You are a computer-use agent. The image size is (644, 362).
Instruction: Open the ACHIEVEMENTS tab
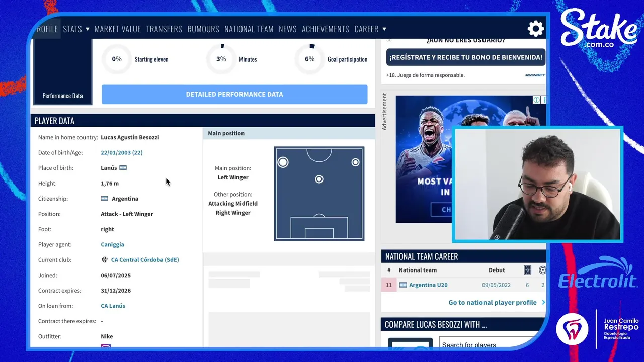coord(326,29)
